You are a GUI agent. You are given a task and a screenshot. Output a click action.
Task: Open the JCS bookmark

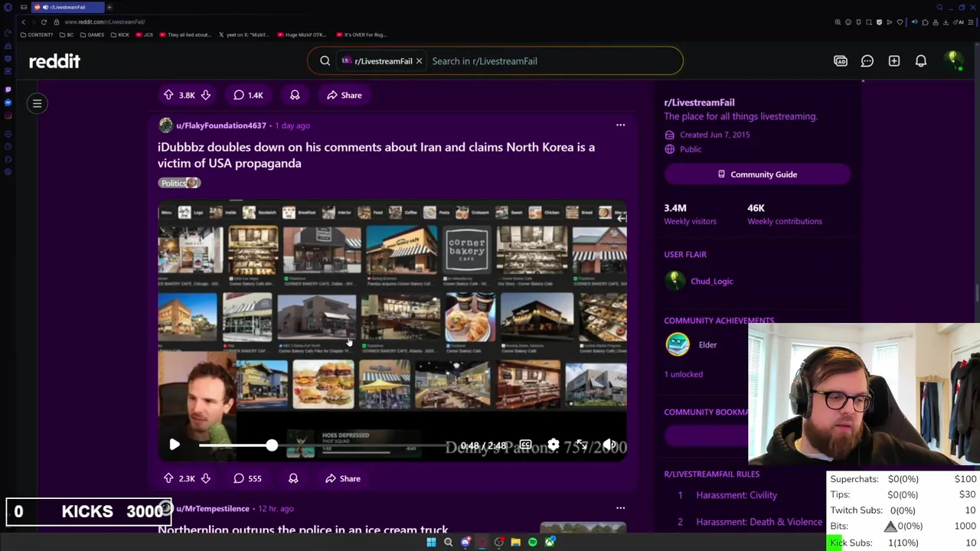[x=145, y=34]
